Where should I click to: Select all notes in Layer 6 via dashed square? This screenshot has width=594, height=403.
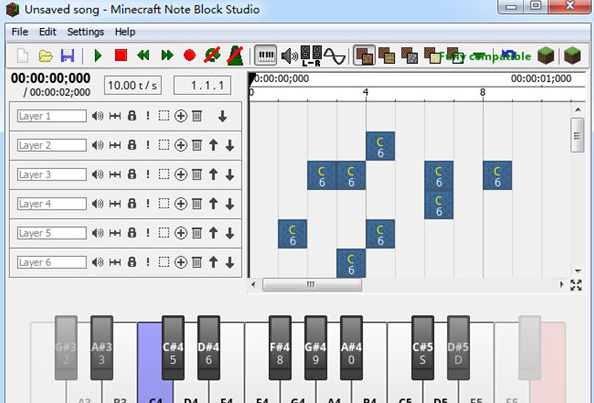(164, 262)
